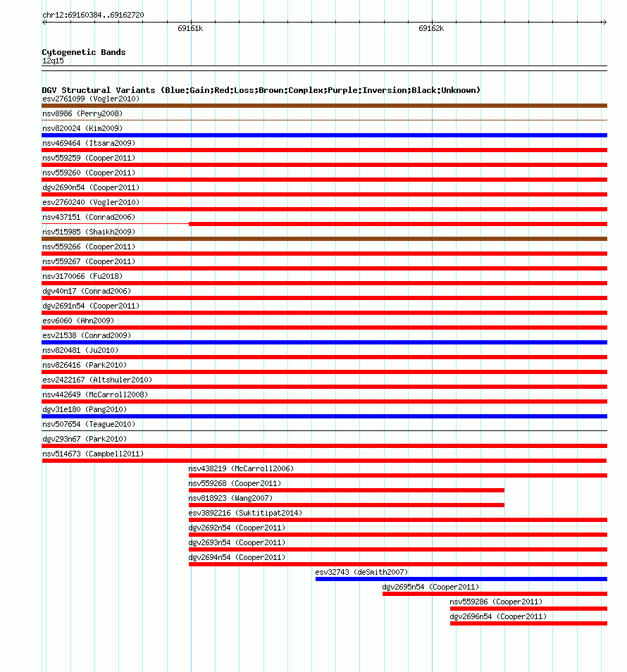627x672 pixels.
Task: Click nsv559266 (Cooper2011) label
Action: pos(89,247)
